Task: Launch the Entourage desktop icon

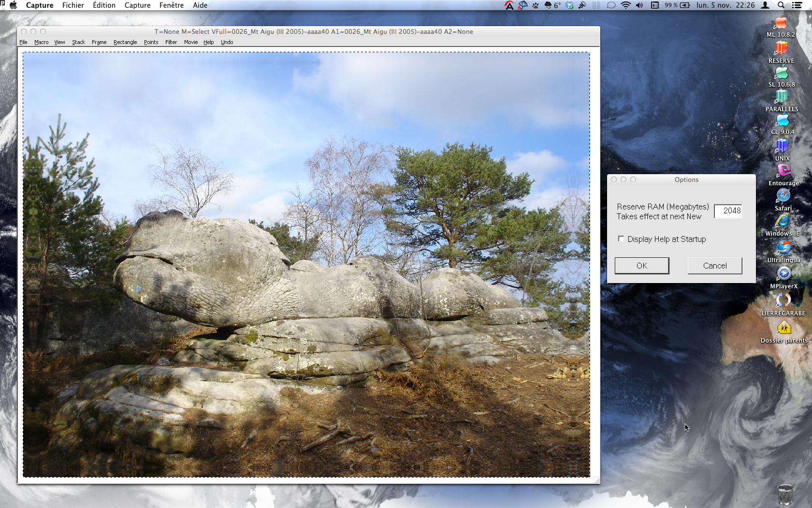Action: (783, 171)
